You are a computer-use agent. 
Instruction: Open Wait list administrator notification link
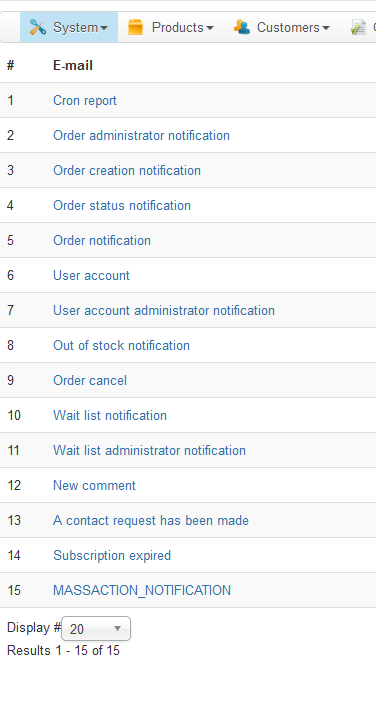150,450
